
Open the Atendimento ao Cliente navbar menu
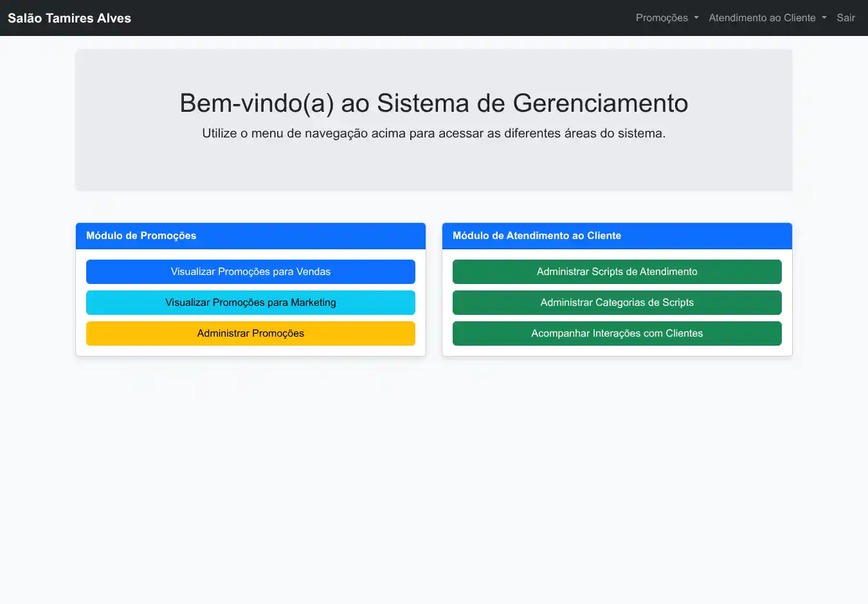[x=762, y=18]
